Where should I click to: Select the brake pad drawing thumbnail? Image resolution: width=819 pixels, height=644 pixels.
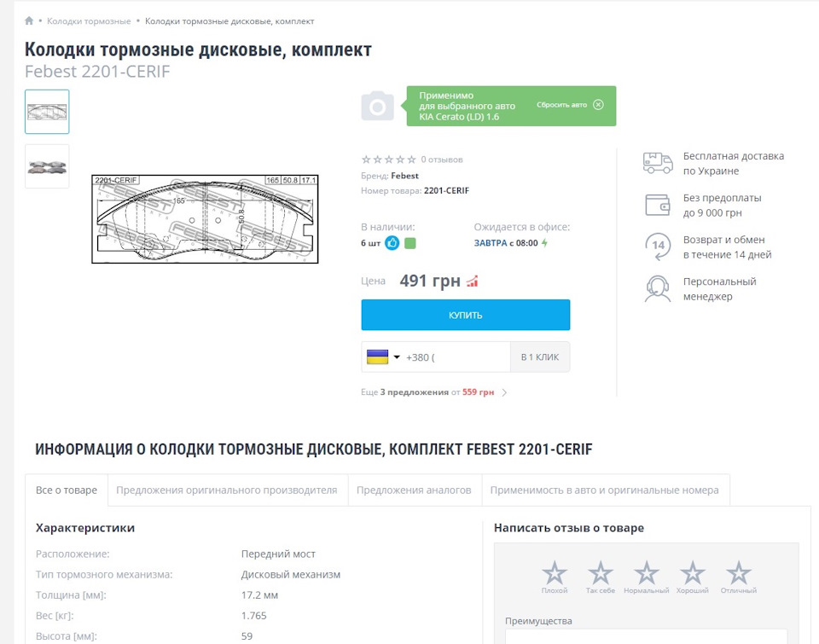coord(47,112)
